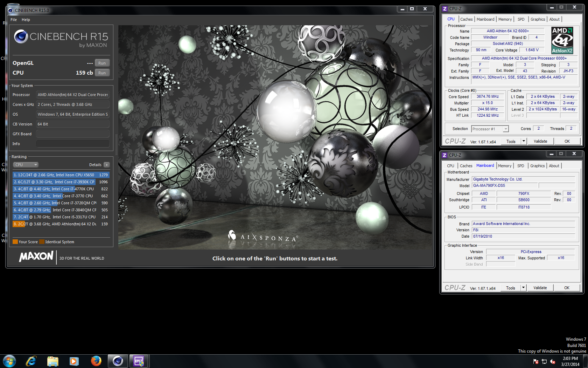The image size is (588, 368).
Task: Click the MAXON logo in Cinebench
Action: [36, 257]
